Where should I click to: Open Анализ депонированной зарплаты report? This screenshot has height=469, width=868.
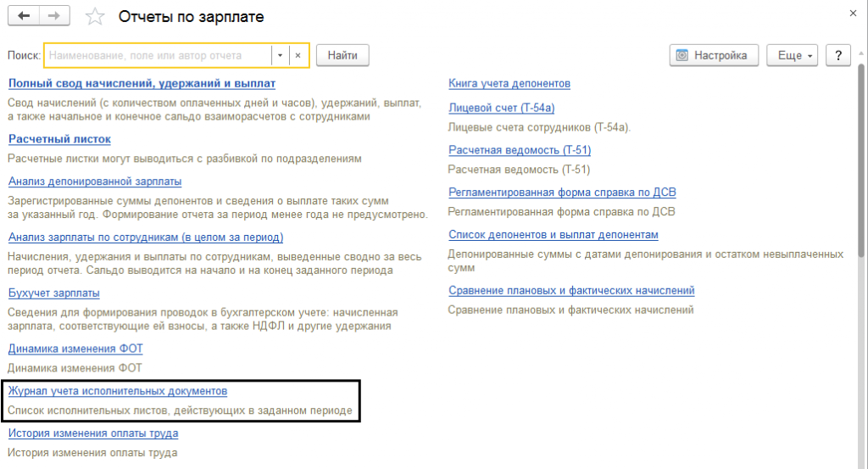point(95,181)
